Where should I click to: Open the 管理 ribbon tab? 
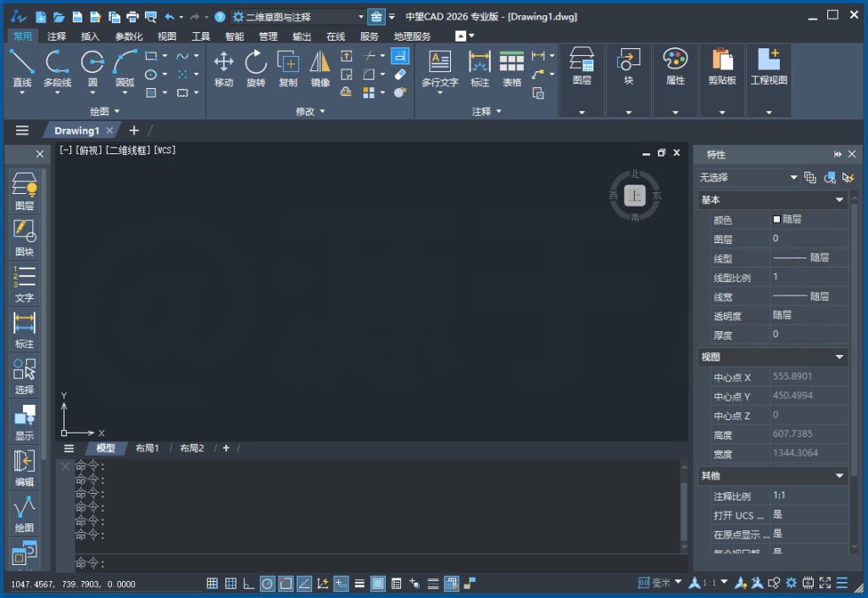pyautogui.click(x=268, y=36)
